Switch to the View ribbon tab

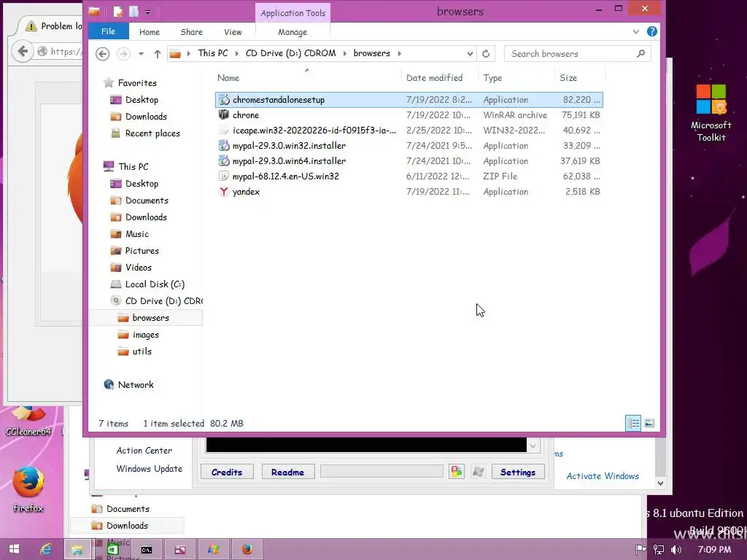(x=233, y=32)
